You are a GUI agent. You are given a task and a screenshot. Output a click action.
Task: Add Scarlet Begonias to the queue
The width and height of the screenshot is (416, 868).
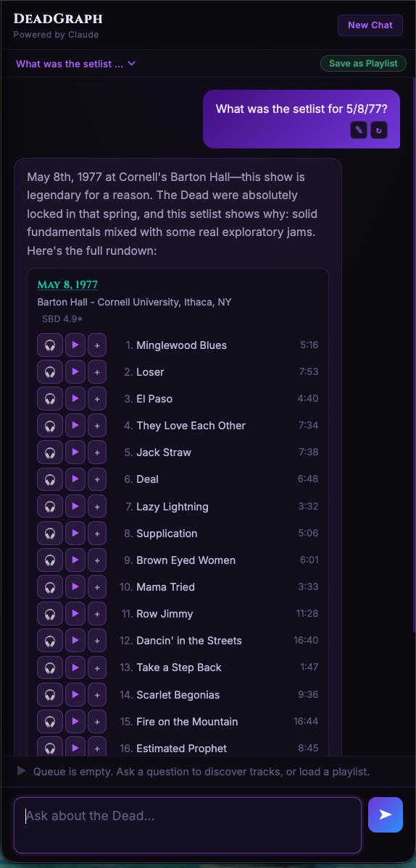tap(97, 695)
